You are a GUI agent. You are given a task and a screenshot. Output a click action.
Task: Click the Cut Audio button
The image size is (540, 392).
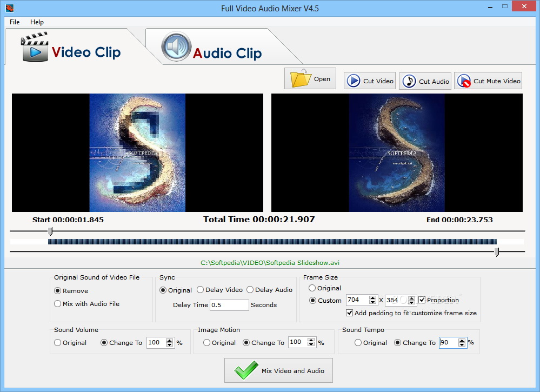click(425, 81)
